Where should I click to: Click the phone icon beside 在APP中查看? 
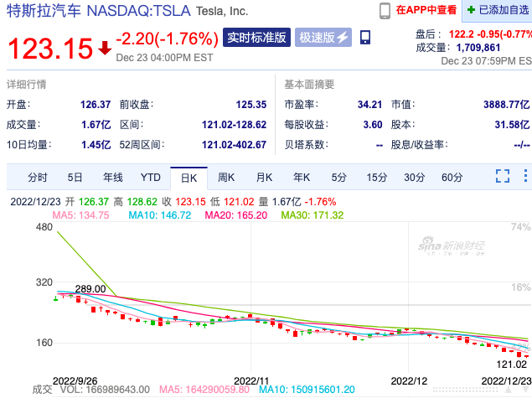click(x=385, y=11)
